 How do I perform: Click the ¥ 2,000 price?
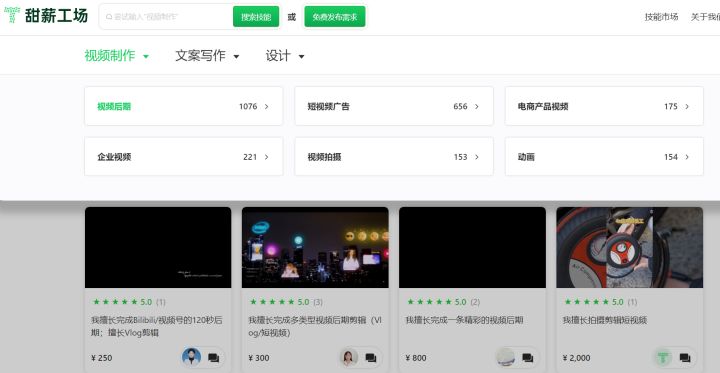click(x=577, y=358)
